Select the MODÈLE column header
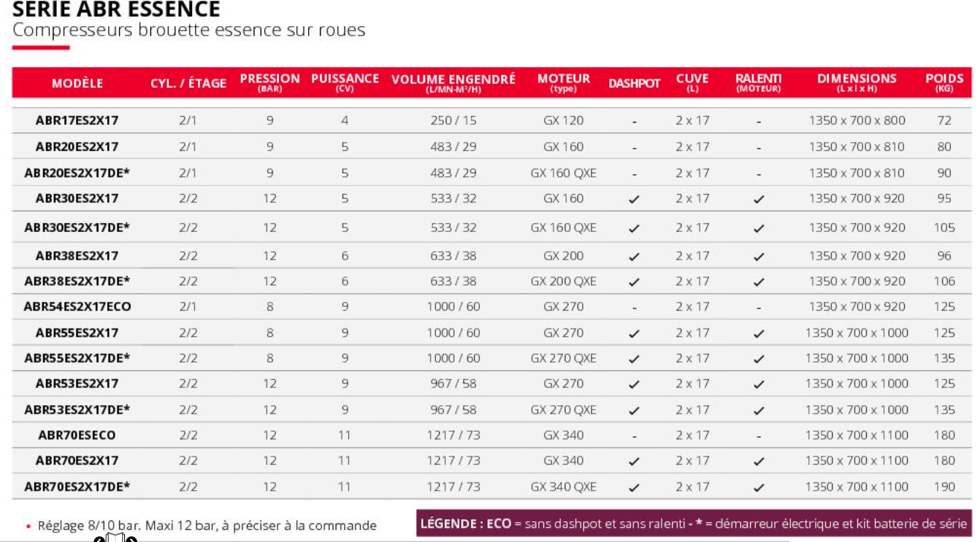The image size is (980, 542). tap(77, 83)
